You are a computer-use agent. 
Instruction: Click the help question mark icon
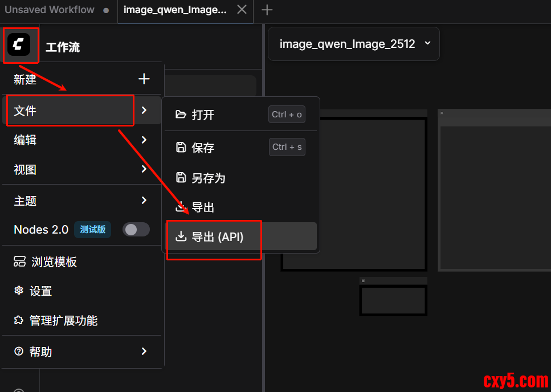[x=19, y=351]
